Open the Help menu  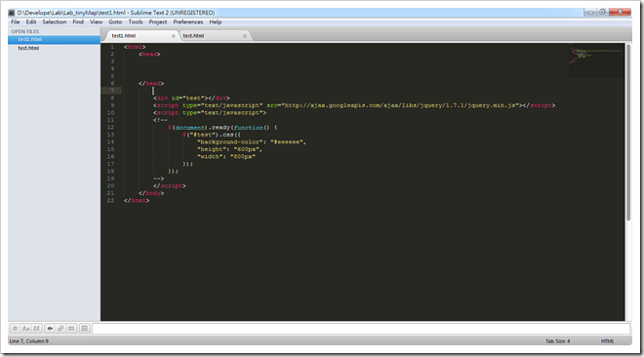point(216,22)
